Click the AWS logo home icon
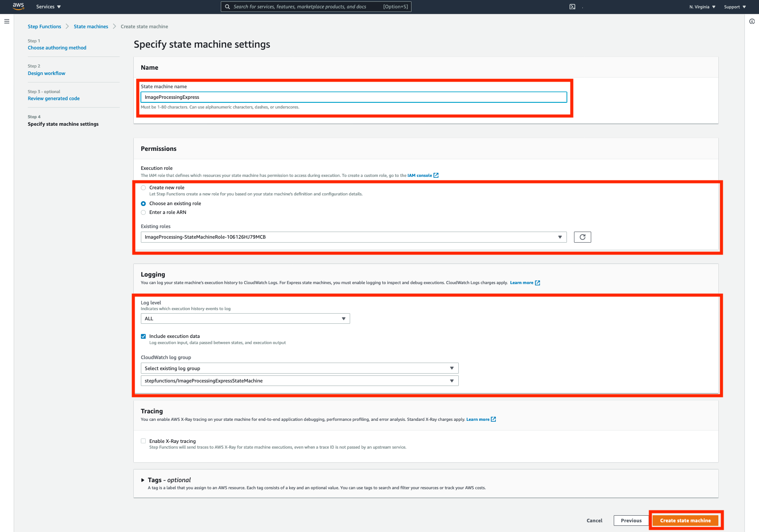The width and height of the screenshot is (759, 532). pos(18,6)
